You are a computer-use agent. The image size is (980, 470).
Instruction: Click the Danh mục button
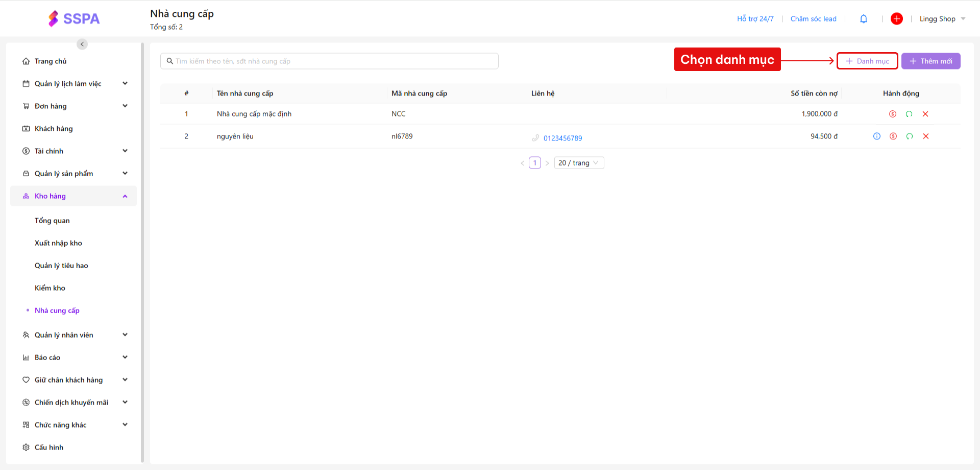click(867, 61)
